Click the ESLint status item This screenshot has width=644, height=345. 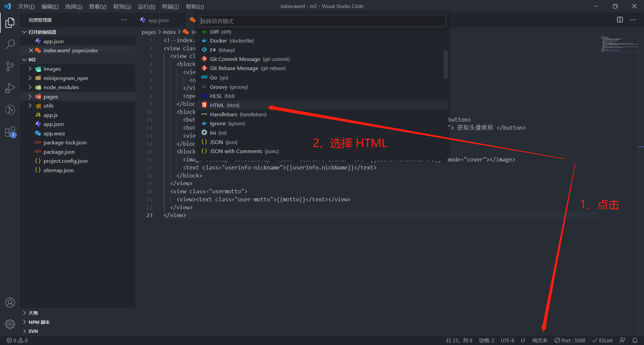(x=602, y=340)
